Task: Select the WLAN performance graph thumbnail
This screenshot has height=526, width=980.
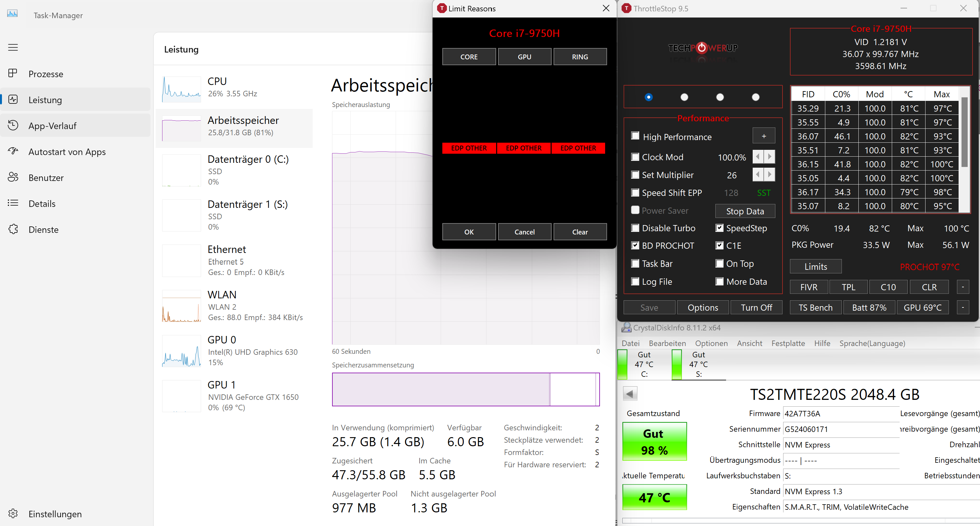Action: click(x=182, y=306)
